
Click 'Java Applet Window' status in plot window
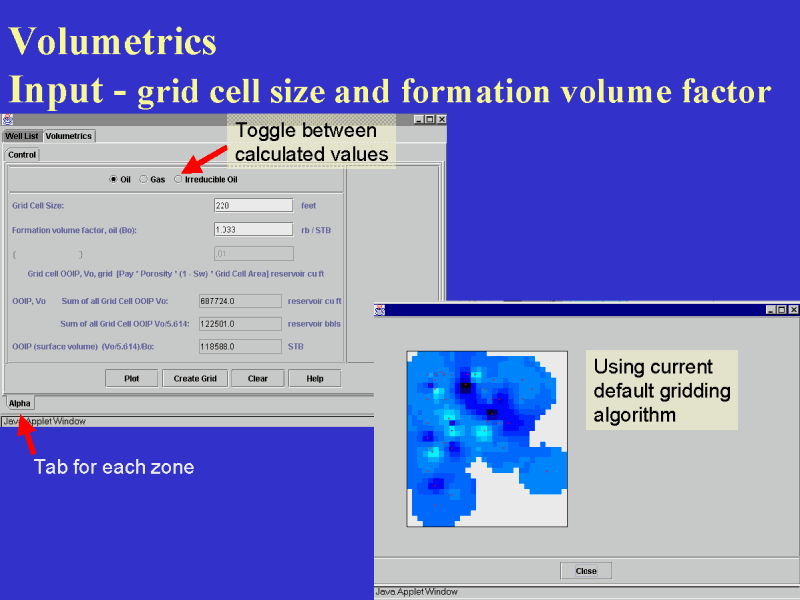[x=416, y=592]
